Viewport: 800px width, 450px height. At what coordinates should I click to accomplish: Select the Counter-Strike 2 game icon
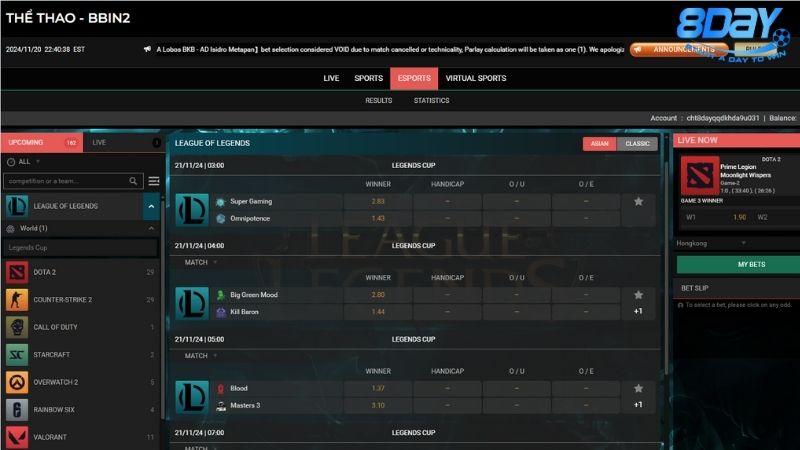click(16, 299)
